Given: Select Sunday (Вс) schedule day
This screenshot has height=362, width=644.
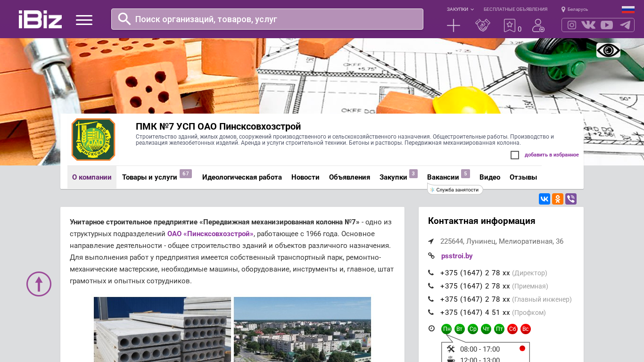Looking at the screenshot, I should 526,329.
